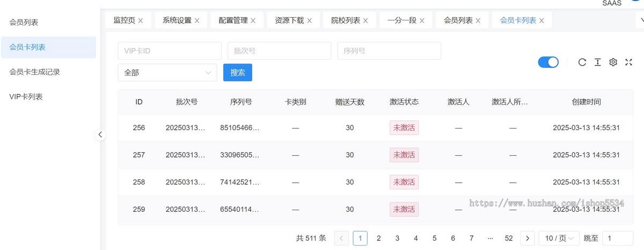Screen dimensions: 644x250
Task: Toggle the blue search form switch
Action: click(x=548, y=62)
